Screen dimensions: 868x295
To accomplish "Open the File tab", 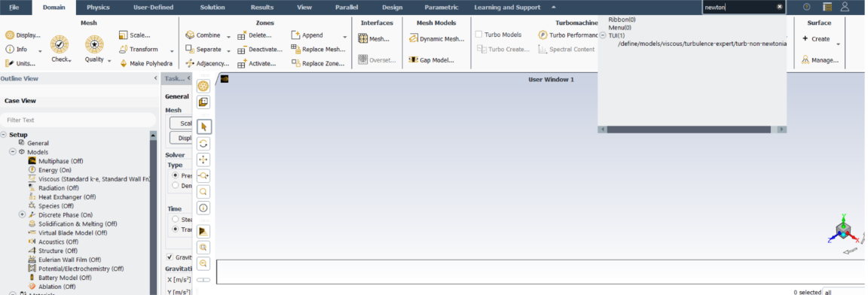I will point(14,8).
